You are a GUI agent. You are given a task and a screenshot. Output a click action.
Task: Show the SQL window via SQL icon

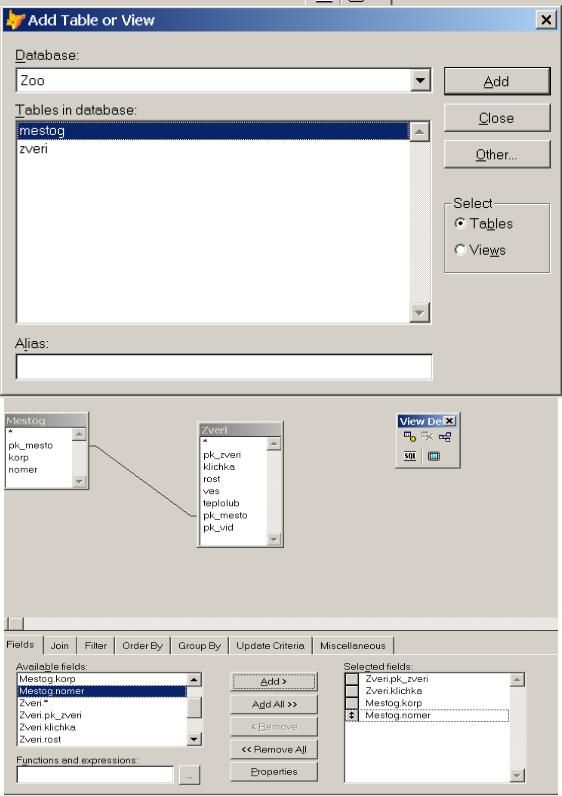[x=410, y=456]
